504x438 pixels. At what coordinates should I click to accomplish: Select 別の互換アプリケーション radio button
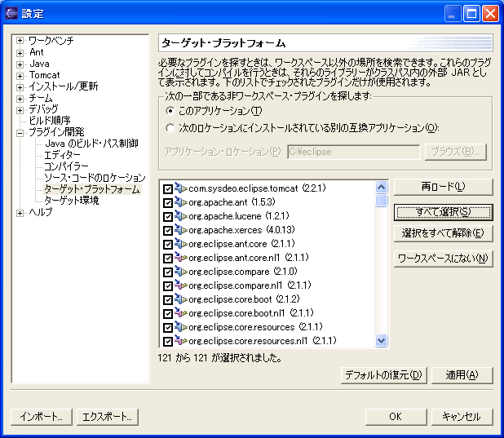coord(170,128)
